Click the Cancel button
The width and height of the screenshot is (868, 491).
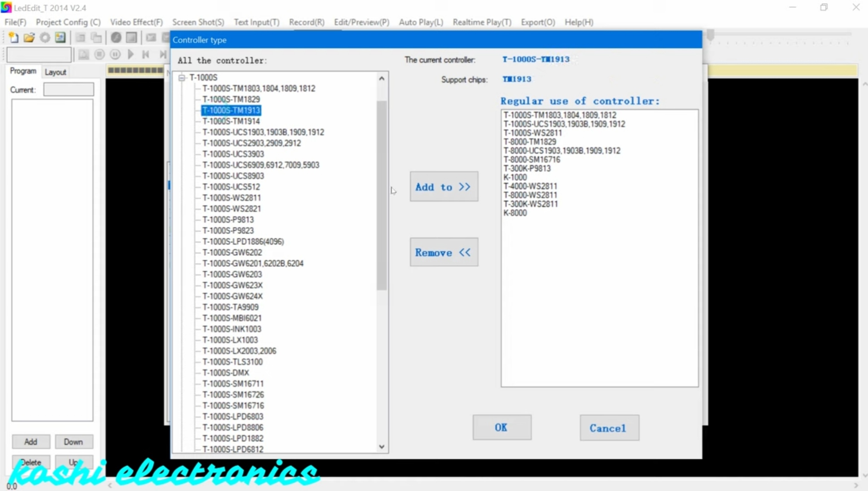click(x=609, y=428)
